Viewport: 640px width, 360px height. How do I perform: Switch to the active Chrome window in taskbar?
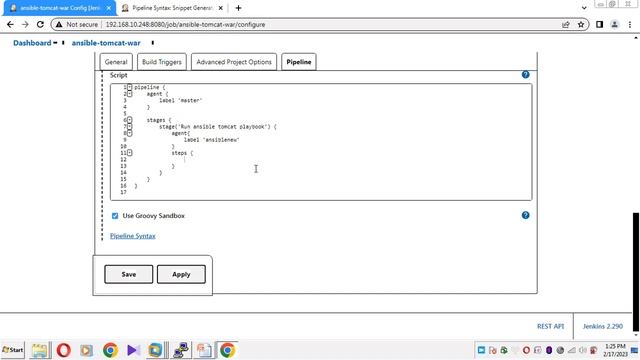coord(227,350)
